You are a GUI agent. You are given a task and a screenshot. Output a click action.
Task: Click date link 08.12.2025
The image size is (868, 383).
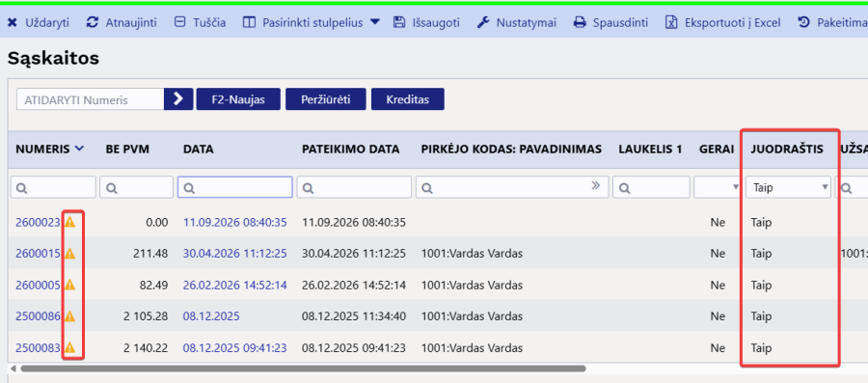(211, 316)
